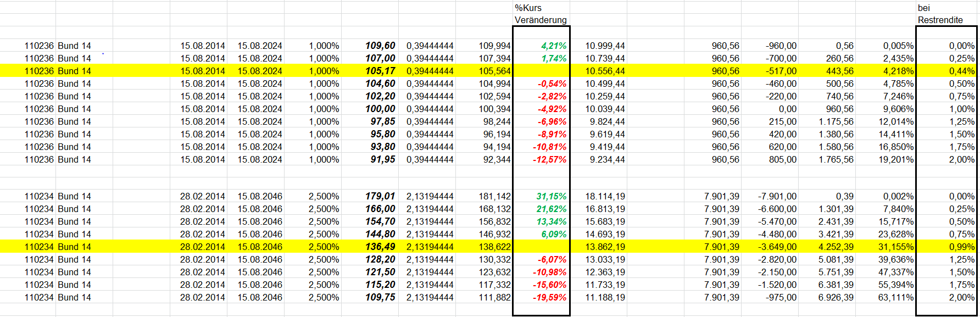980x317 pixels.
Task: Select the price cell 104,60
Action: [x=370, y=84]
